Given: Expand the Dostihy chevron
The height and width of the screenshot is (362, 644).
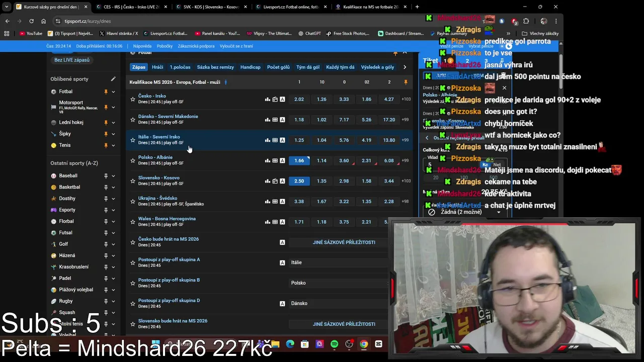Looking at the screenshot, I should [113, 199].
